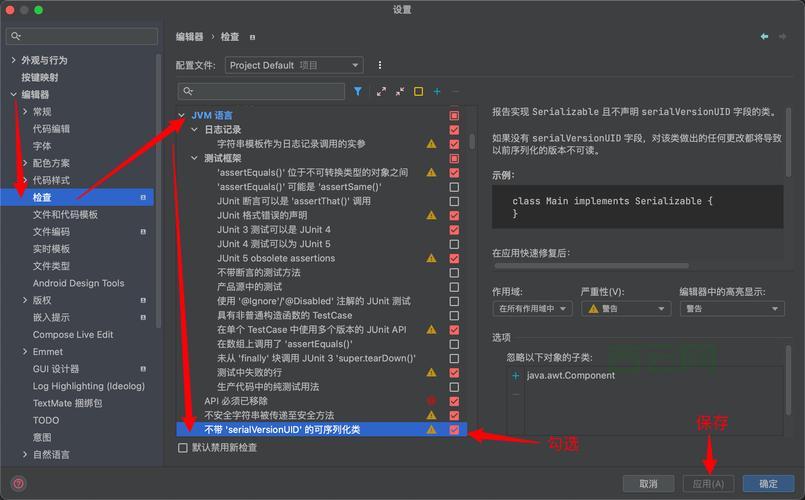Viewport: 805px width, 500px height.
Task: Click warning icon on 'JUnit 5 obsolete assertions' row
Action: click(x=431, y=258)
